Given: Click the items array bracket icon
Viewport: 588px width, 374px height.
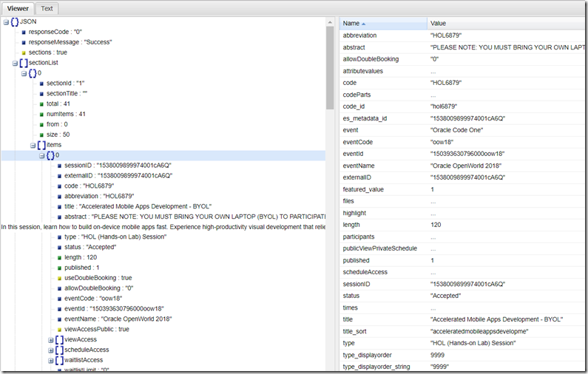Looking at the screenshot, I should (x=41, y=145).
